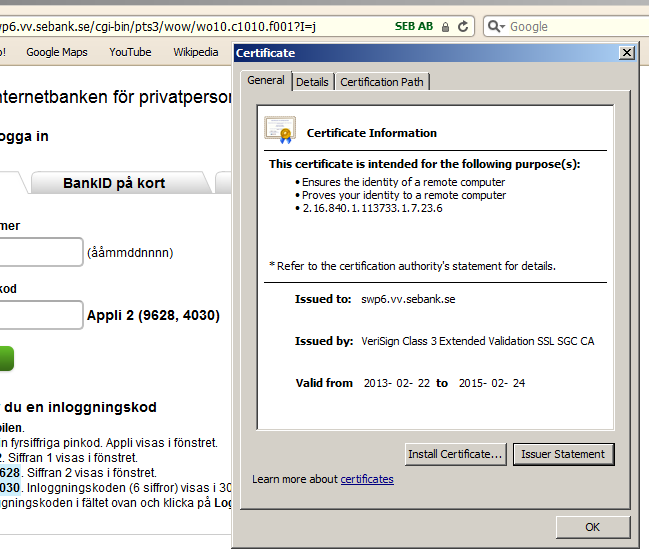The height and width of the screenshot is (552, 649).
Task: Click the 'Ensures the identity of a remote computer' line
Action: pos(404,182)
